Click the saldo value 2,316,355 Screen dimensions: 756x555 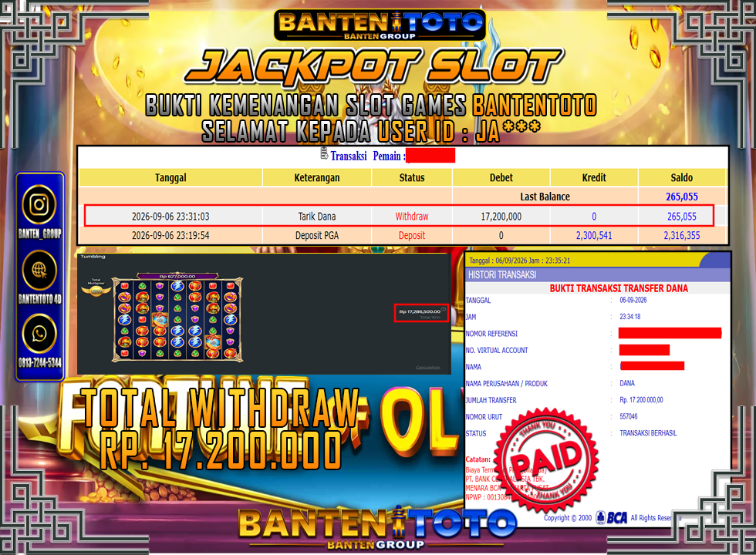point(682,236)
